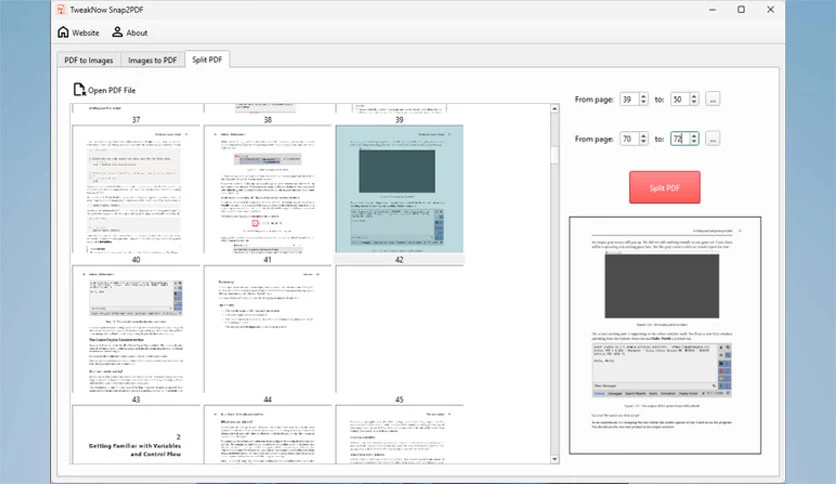Select page 44 thumbnail
The image size is (836, 484).
[x=267, y=329]
